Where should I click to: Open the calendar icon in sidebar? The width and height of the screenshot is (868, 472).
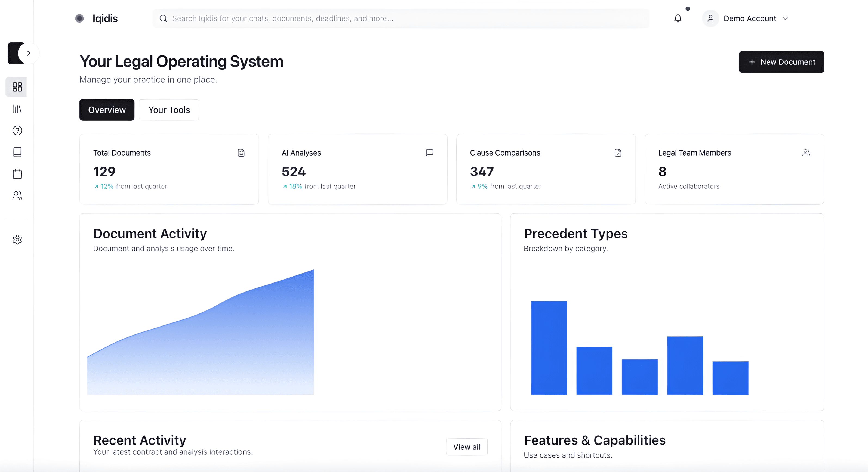(x=17, y=174)
